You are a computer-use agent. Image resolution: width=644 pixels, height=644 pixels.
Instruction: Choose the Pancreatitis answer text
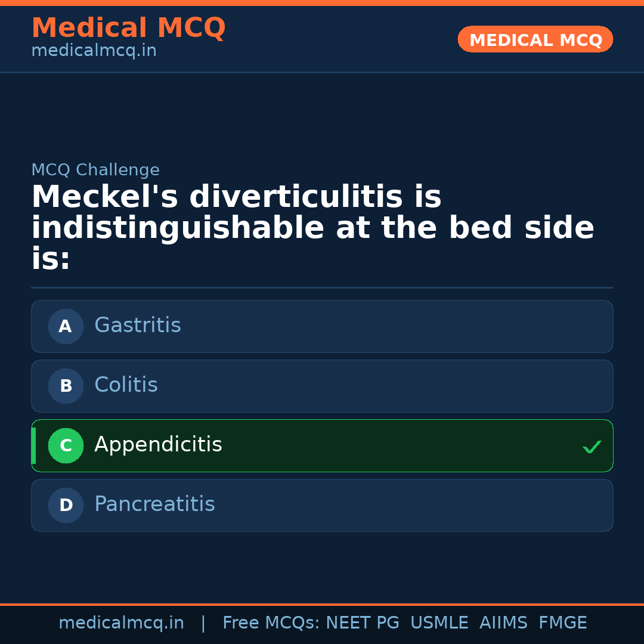[x=154, y=504]
